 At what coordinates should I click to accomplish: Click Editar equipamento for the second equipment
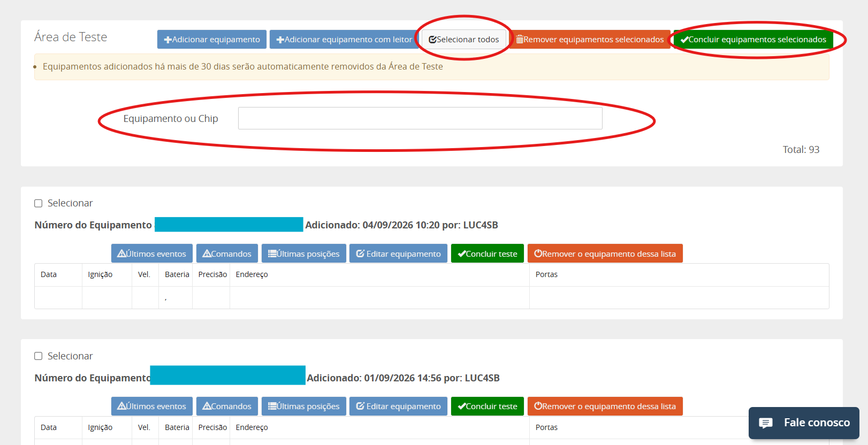coord(398,406)
